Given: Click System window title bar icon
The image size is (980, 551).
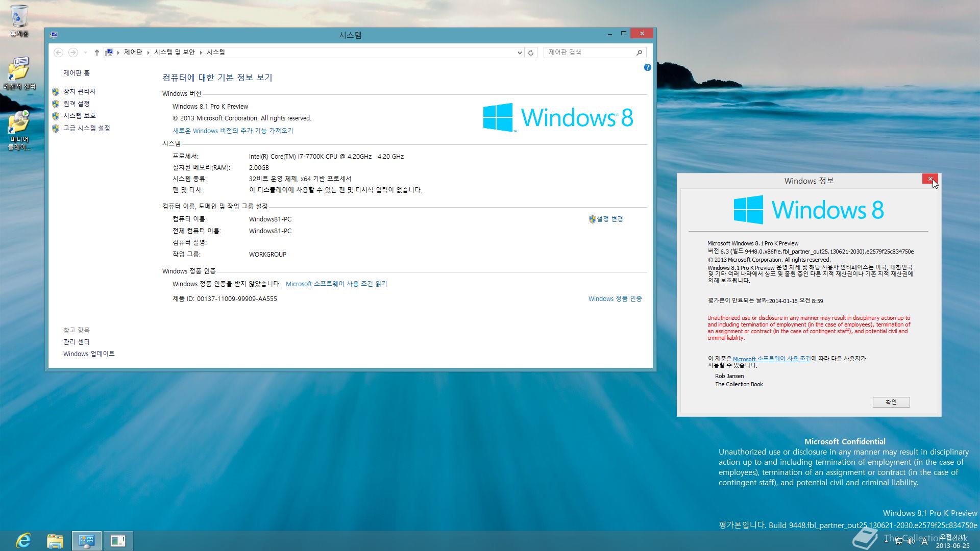Looking at the screenshot, I should (54, 35).
